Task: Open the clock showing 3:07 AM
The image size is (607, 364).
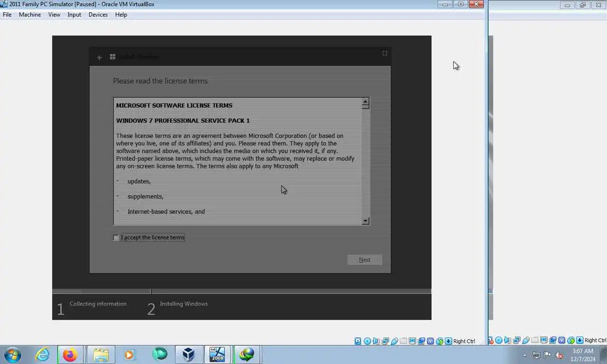Action: pyautogui.click(x=583, y=355)
